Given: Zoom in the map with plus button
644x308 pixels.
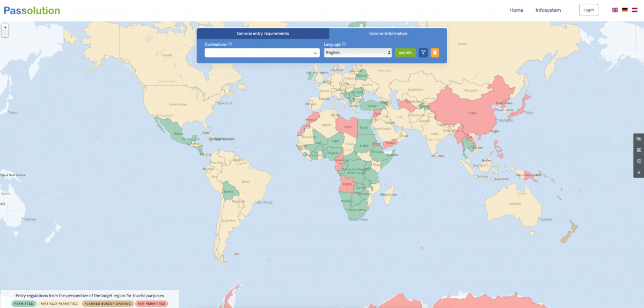Looking at the screenshot, I should click(5, 27).
